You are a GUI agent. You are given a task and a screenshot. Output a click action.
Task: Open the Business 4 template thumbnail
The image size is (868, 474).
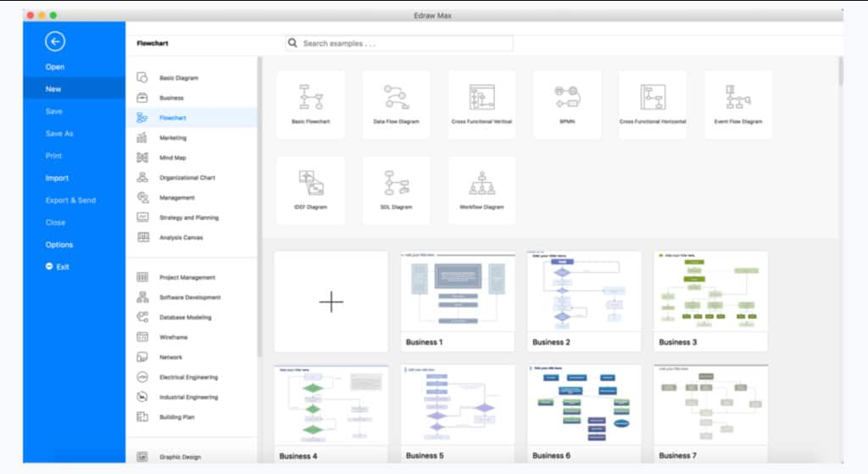(x=331, y=413)
